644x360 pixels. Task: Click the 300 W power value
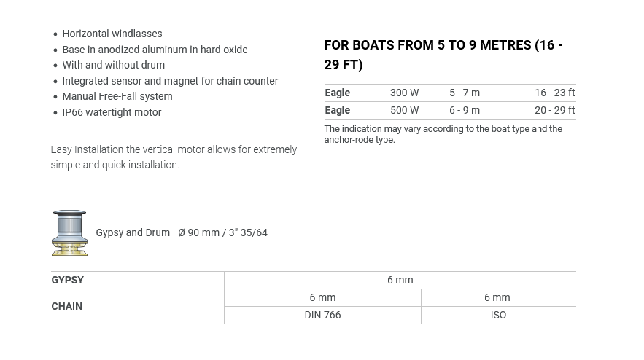pos(404,93)
